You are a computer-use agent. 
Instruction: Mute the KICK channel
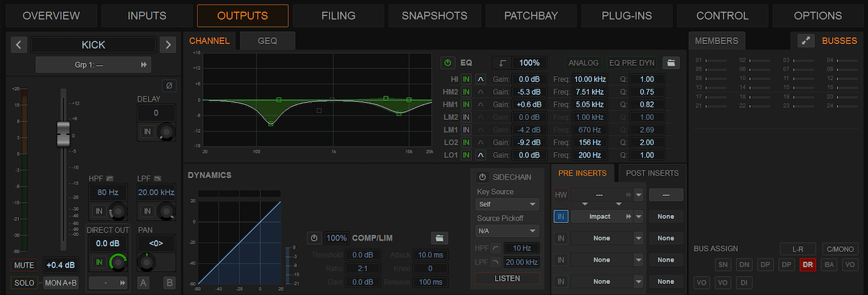[x=25, y=264]
